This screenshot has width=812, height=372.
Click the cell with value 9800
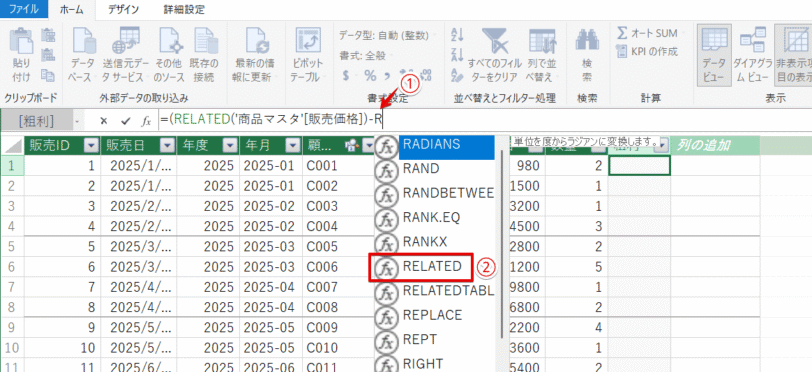[527, 287]
